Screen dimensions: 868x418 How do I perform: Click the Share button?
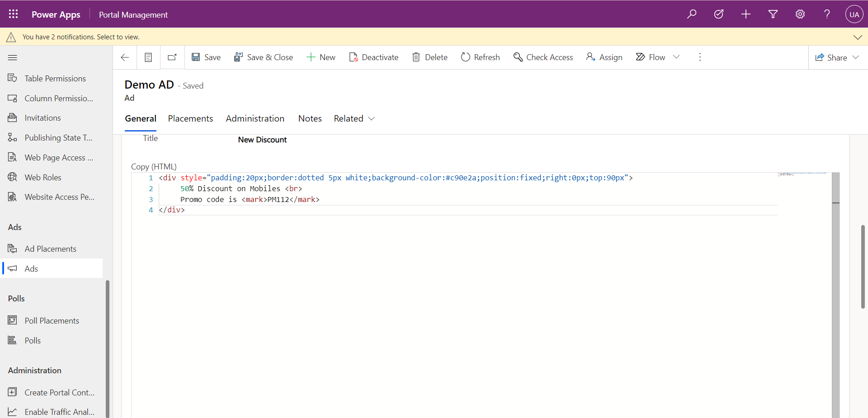click(x=831, y=57)
